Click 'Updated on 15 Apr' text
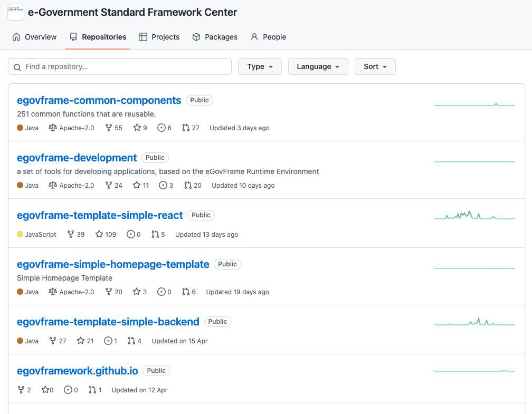 pyautogui.click(x=180, y=341)
